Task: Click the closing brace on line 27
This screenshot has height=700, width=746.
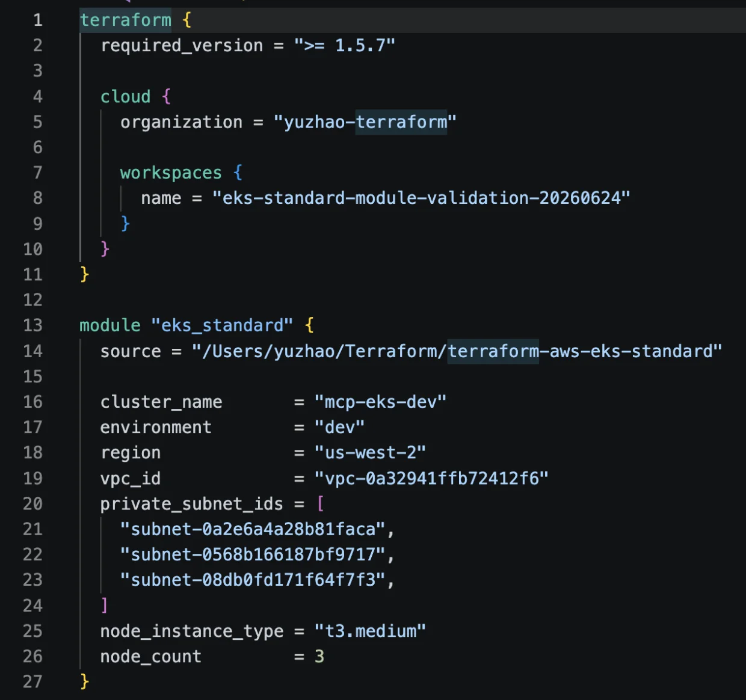Action: 85,681
